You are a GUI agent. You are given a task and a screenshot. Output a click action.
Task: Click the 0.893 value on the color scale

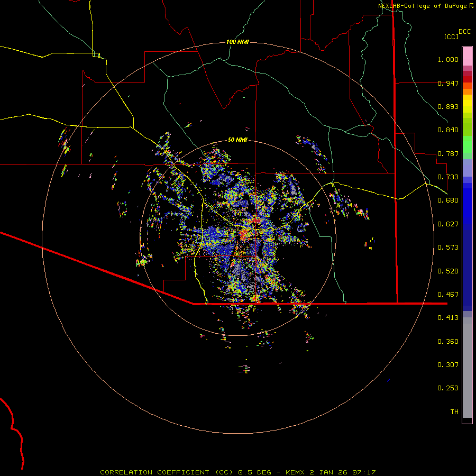[x=448, y=106]
